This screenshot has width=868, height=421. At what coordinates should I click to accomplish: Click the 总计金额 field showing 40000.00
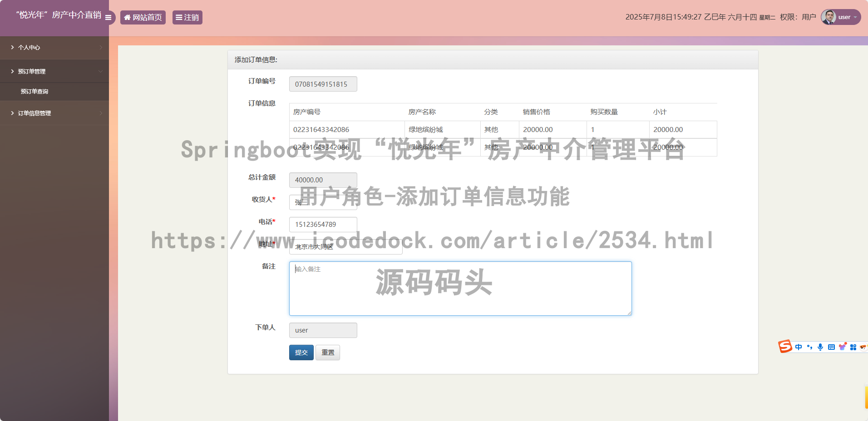pos(323,180)
